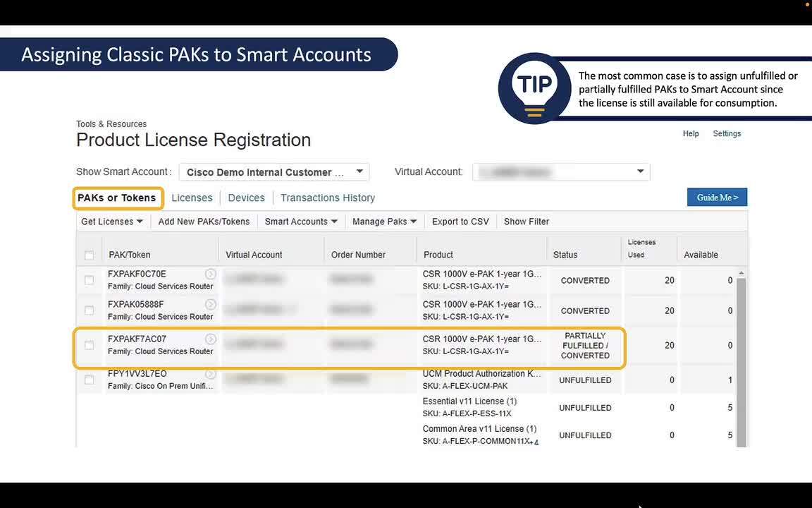Screen dimensions: 812x508
Task: Click the detail icon on the FPY1VV3L7EO row
Action: [x=210, y=373]
